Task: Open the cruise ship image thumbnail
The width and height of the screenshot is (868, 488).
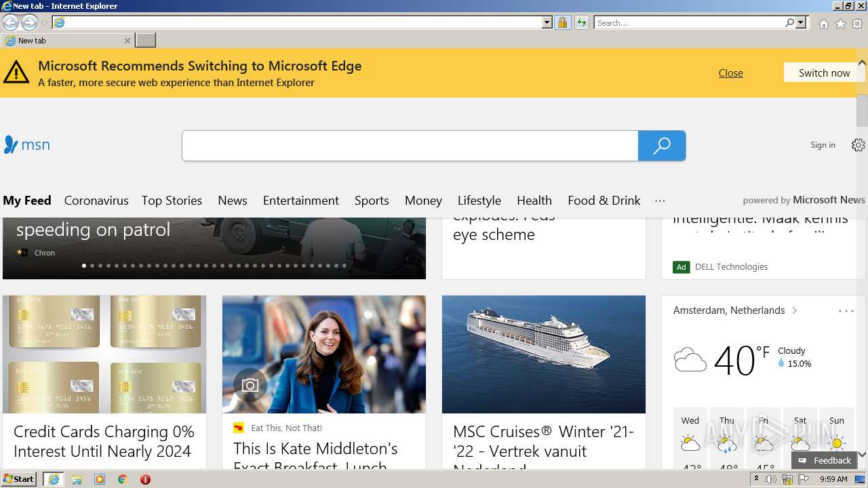Action: [544, 354]
